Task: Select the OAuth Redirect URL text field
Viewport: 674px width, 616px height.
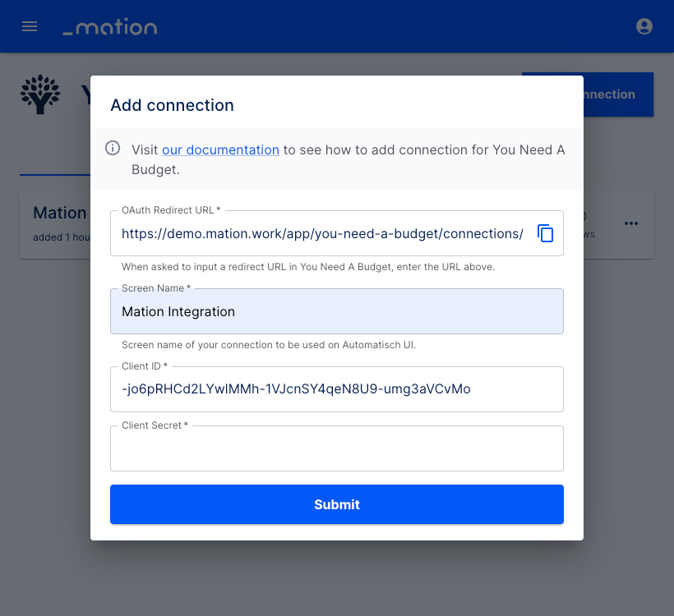Action: [x=322, y=233]
